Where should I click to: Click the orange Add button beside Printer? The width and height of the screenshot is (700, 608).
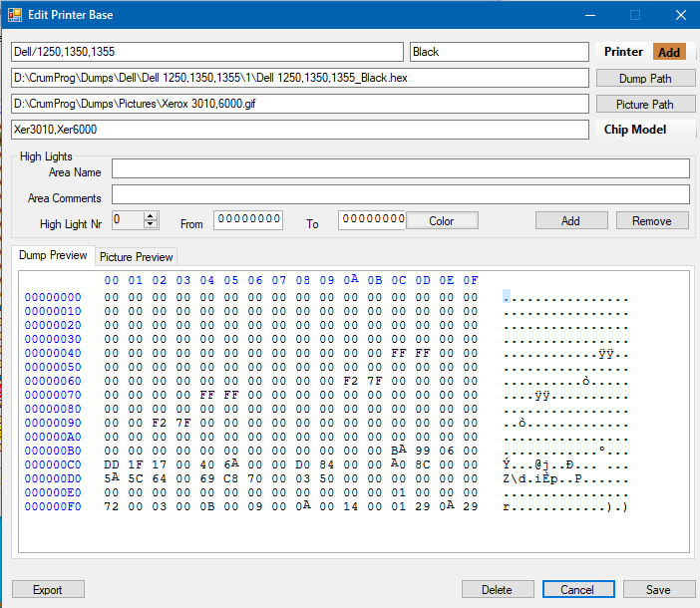click(669, 52)
